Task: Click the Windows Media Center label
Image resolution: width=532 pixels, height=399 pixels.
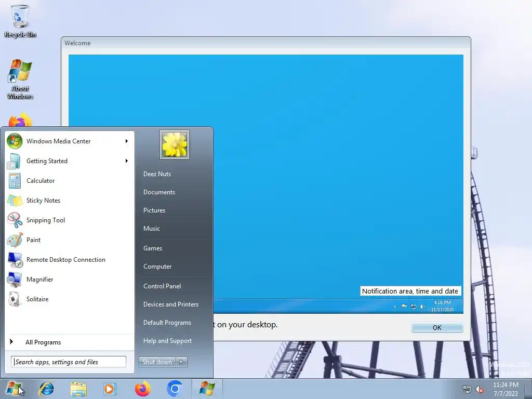Action: [x=58, y=141]
